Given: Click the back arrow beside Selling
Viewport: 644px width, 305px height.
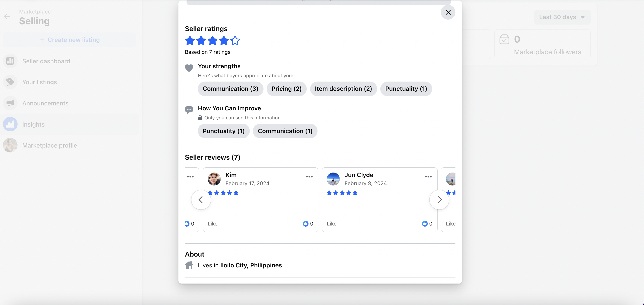Looking at the screenshot, I should click(7, 16).
